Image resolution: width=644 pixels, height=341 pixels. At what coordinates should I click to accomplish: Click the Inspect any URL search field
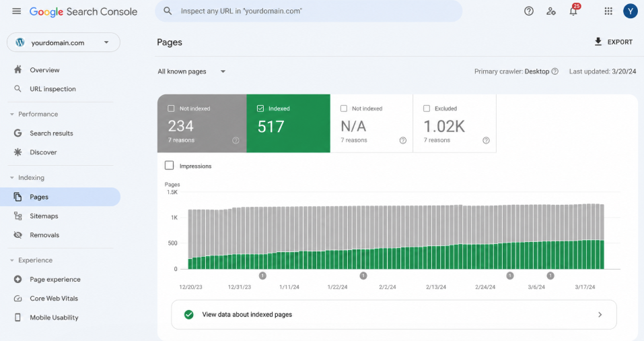[308, 11]
